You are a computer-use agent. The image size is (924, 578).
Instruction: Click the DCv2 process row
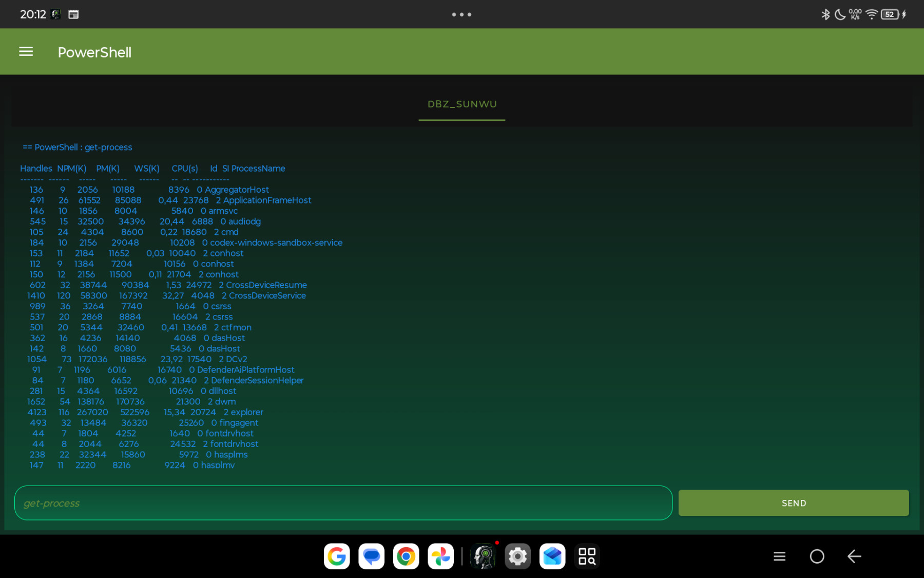[x=137, y=360]
